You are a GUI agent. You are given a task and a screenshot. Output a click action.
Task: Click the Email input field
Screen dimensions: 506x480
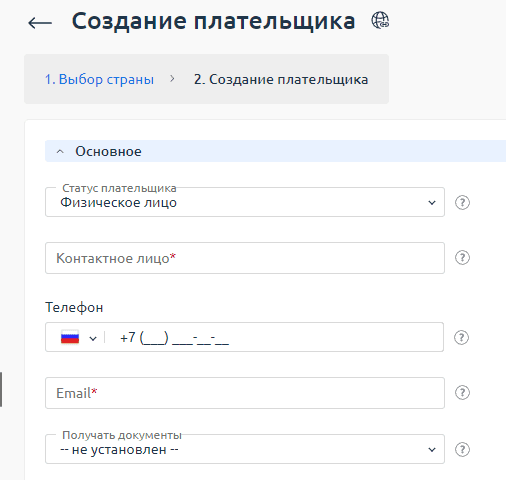point(245,393)
